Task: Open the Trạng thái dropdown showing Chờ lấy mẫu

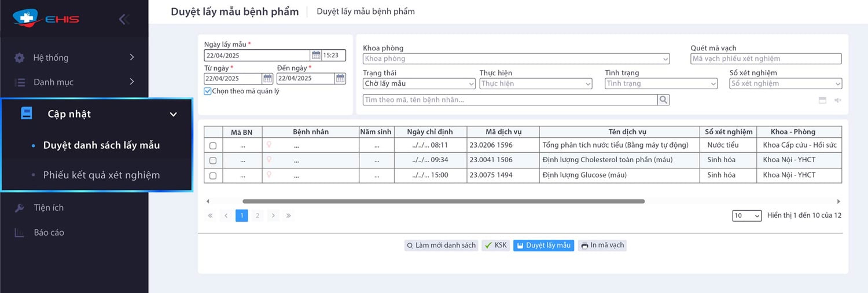Action: 419,84
